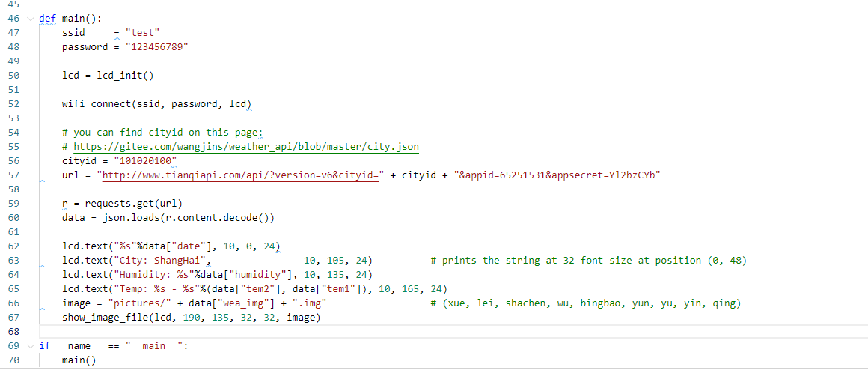Click the cityid value "101020100"
The height and width of the screenshot is (376, 868).
tap(146, 161)
